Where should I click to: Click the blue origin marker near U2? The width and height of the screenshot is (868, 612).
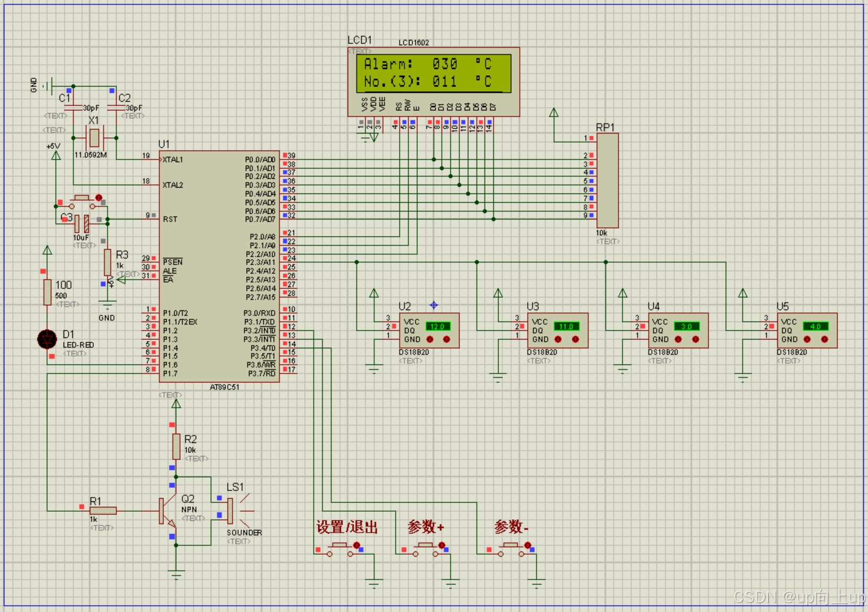click(x=433, y=305)
